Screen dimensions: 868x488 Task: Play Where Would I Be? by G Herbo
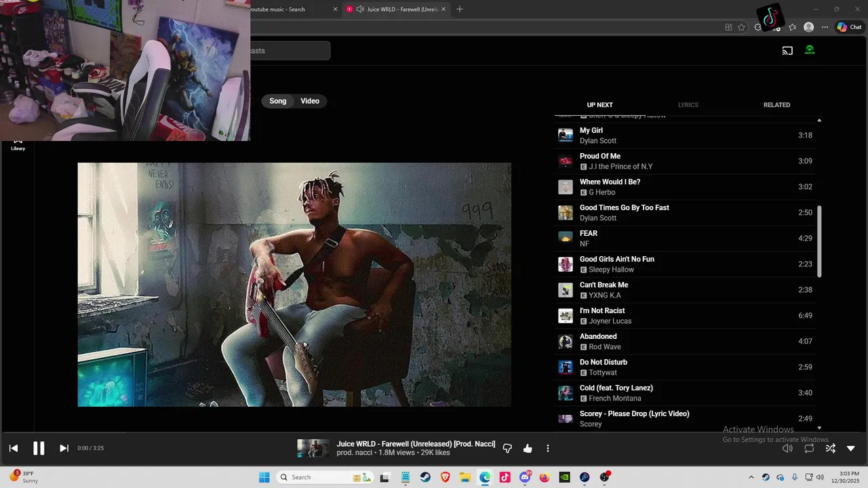coord(686,187)
